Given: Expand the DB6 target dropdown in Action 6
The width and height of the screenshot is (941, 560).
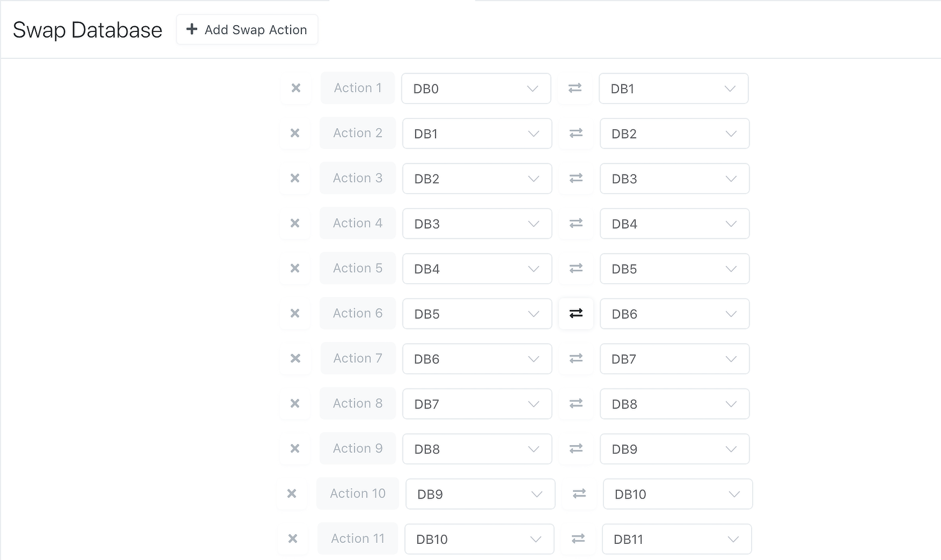Looking at the screenshot, I should pyautogui.click(x=674, y=314).
